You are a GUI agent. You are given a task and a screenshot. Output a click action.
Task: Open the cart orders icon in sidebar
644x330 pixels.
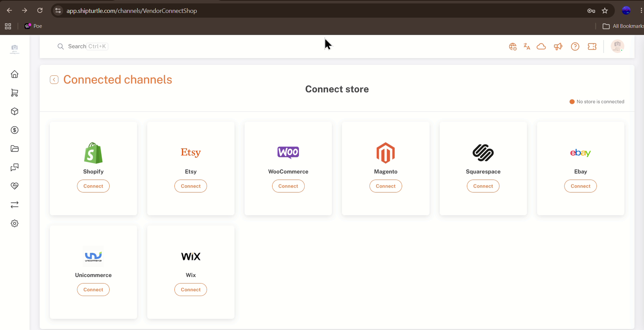(x=15, y=93)
